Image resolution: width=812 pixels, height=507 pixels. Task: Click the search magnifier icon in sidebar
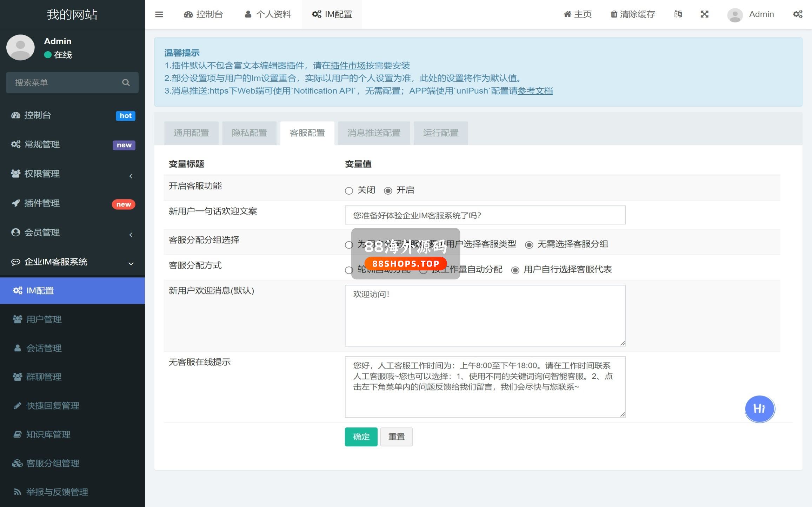pyautogui.click(x=126, y=83)
